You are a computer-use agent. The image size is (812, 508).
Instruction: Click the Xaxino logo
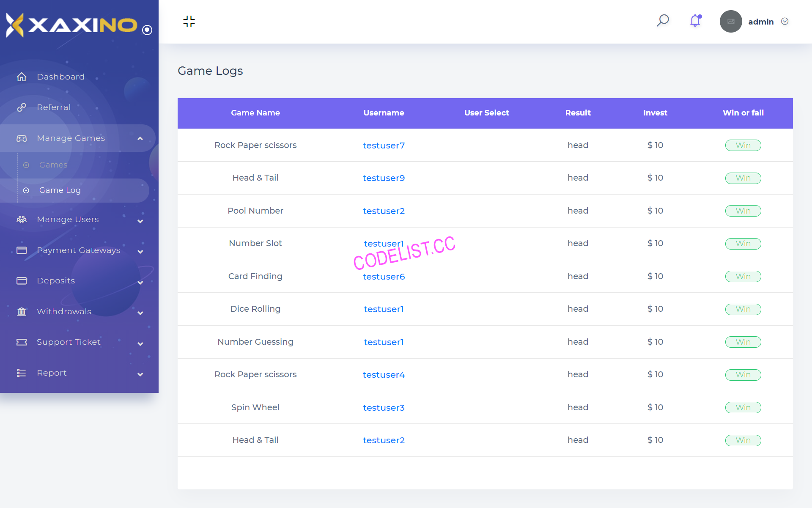(x=71, y=25)
